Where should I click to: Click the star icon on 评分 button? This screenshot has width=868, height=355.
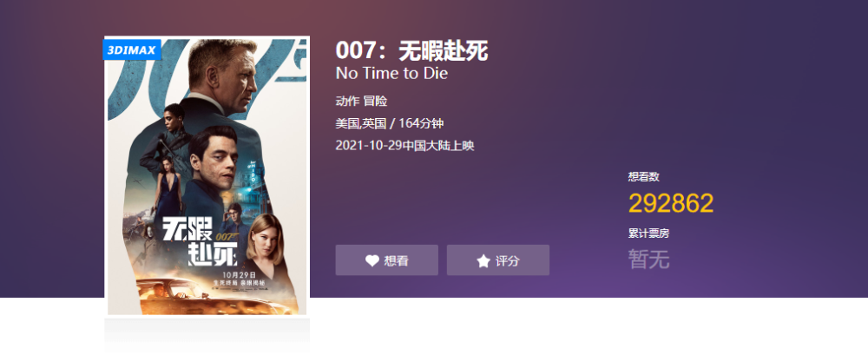pos(483,261)
